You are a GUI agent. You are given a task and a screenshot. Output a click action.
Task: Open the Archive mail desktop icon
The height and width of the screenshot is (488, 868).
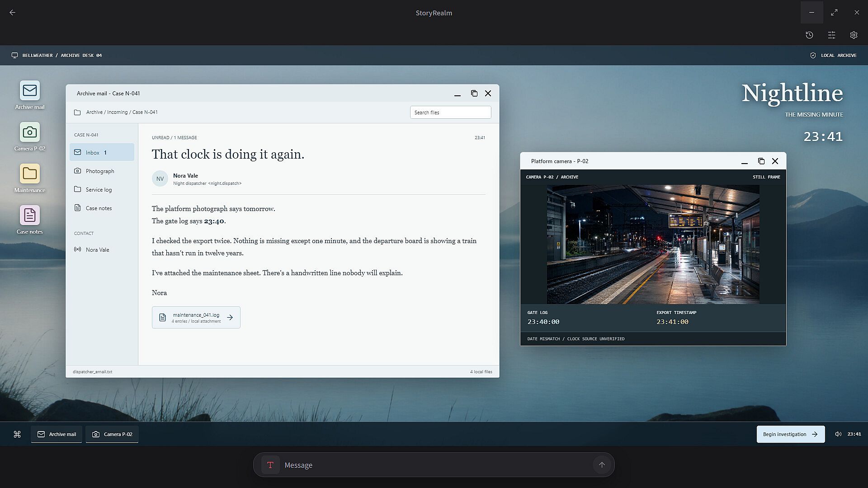tap(30, 95)
